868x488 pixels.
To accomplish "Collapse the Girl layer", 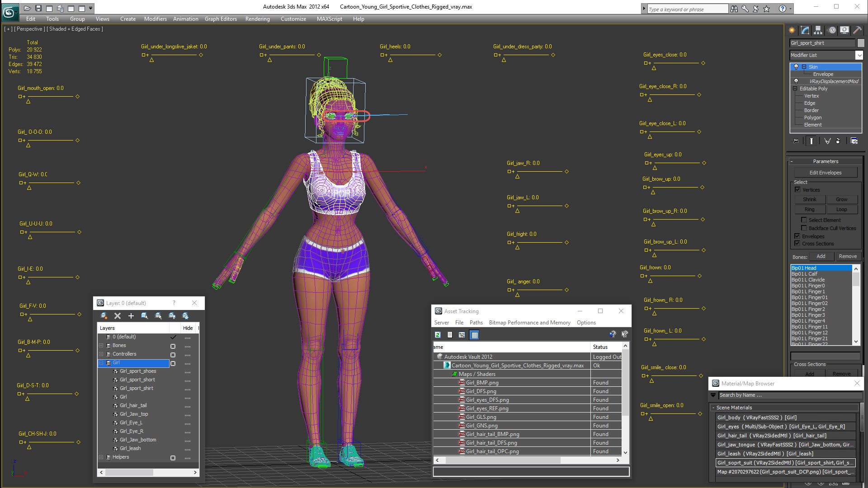I will click(101, 363).
